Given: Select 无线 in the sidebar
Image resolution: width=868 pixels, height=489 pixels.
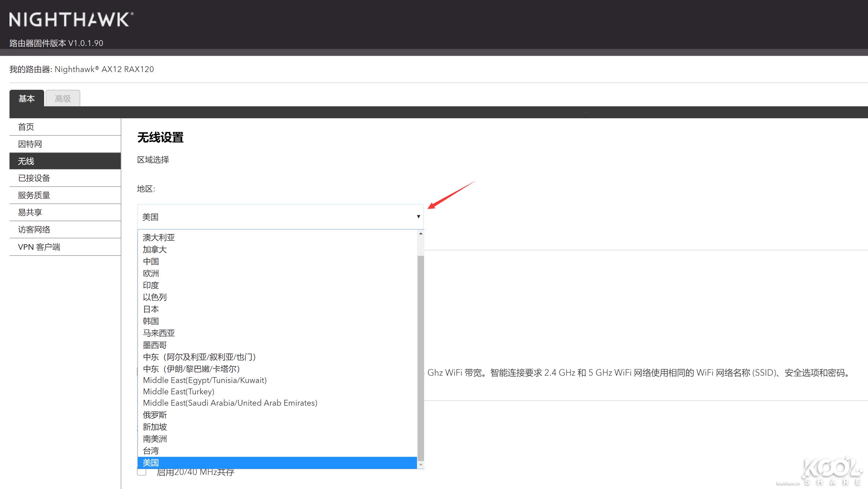Looking at the screenshot, I should point(26,161).
